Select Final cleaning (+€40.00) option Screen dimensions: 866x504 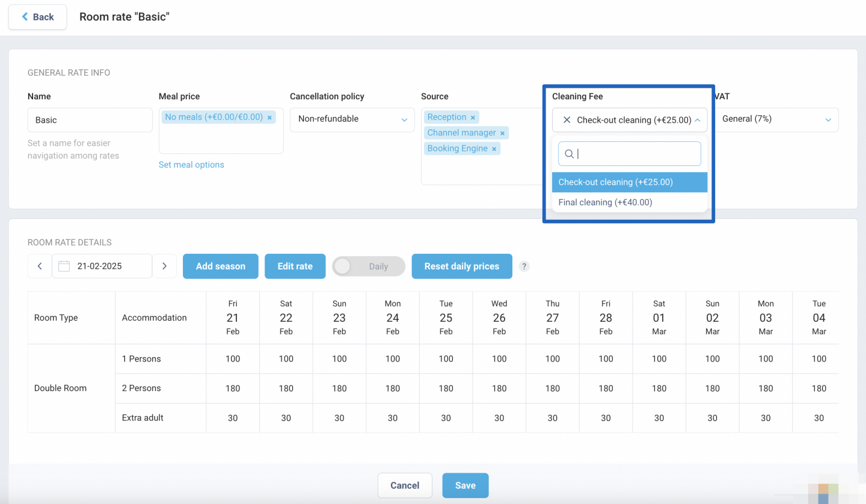click(x=630, y=203)
